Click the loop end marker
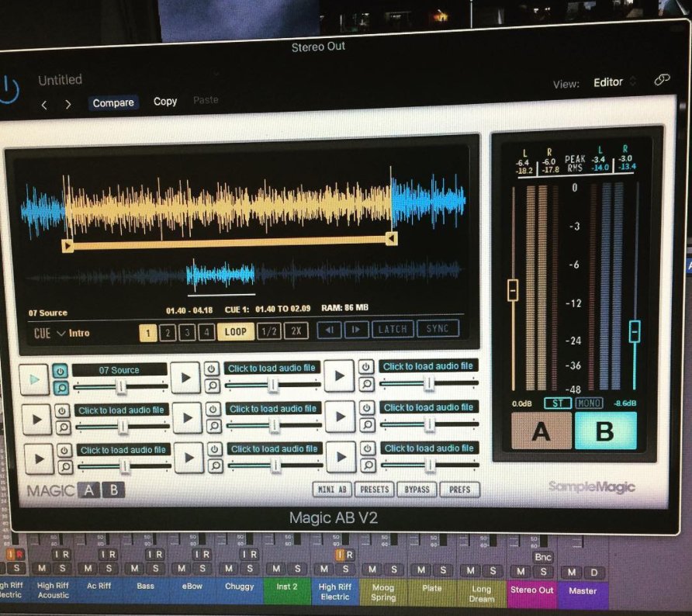This screenshot has width=692, height=616. (x=392, y=239)
